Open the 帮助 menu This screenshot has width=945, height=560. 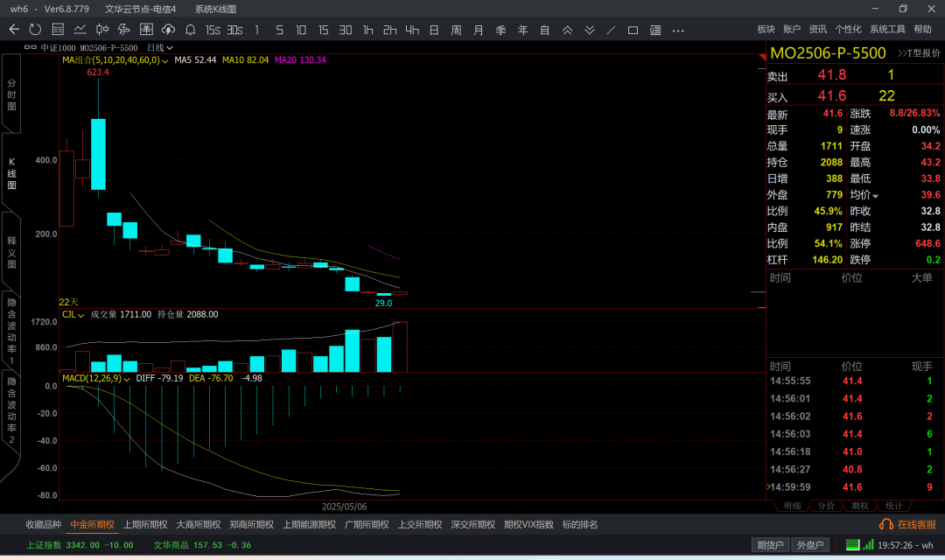point(923,29)
